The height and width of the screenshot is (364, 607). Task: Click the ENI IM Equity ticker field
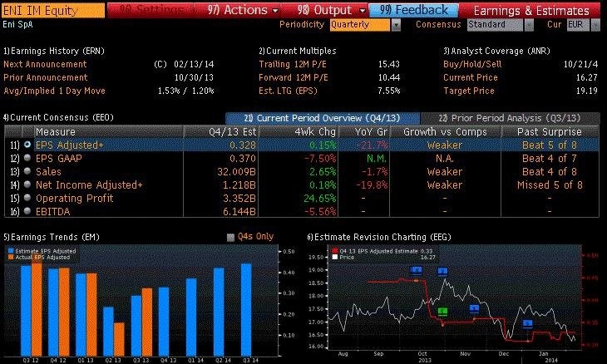53,10
